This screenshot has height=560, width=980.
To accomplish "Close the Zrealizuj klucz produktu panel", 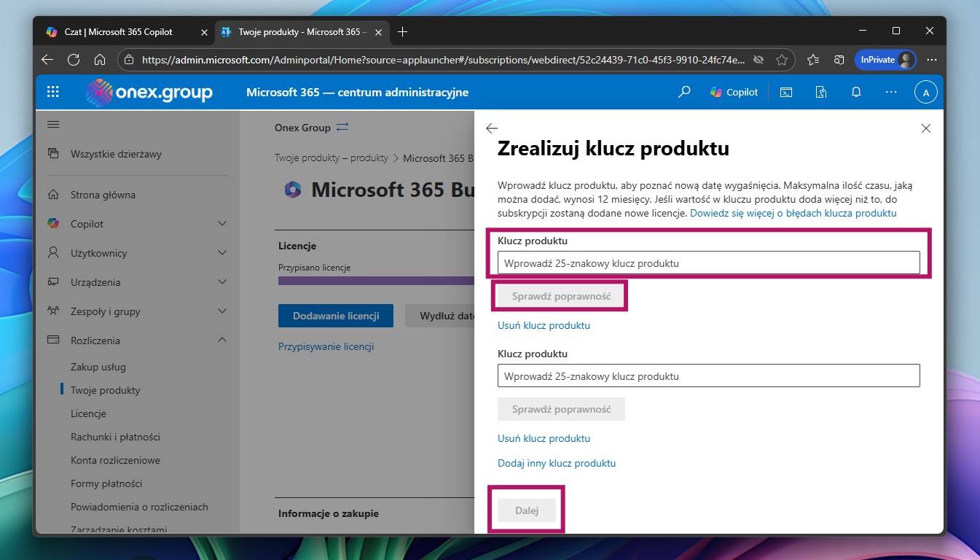I will tap(926, 128).
